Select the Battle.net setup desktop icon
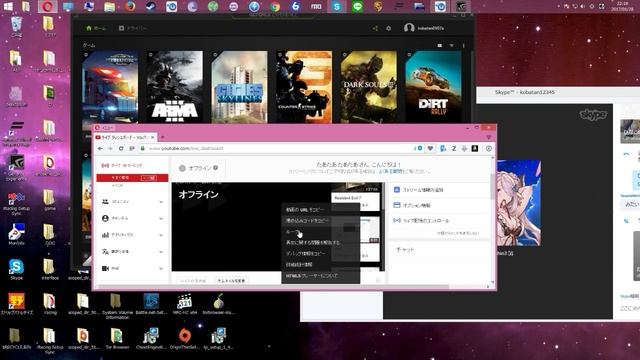This screenshot has height=360, width=640. pos(151,304)
